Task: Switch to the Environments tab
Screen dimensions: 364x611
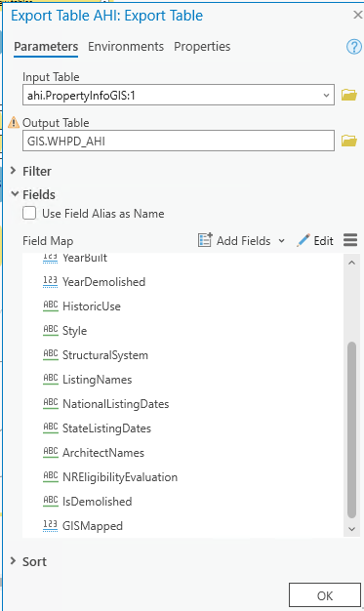Action: (x=126, y=47)
